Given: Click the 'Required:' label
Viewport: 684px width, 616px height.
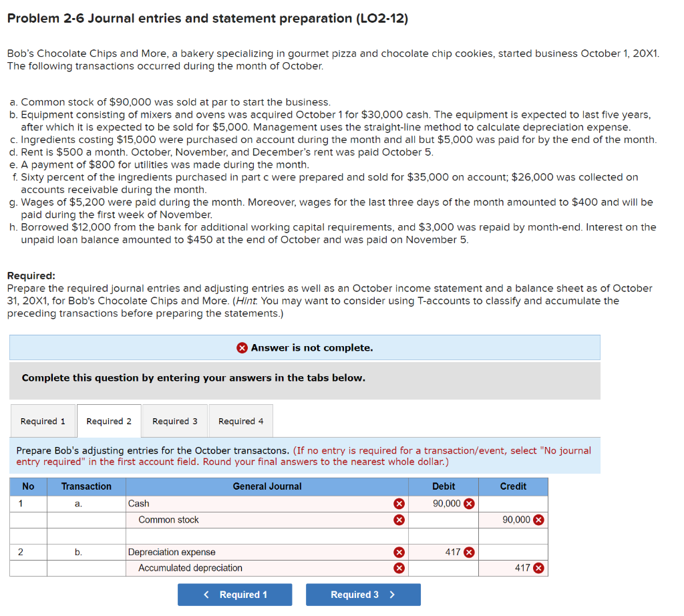Looking at the screenshot, I should coord(31,276).
